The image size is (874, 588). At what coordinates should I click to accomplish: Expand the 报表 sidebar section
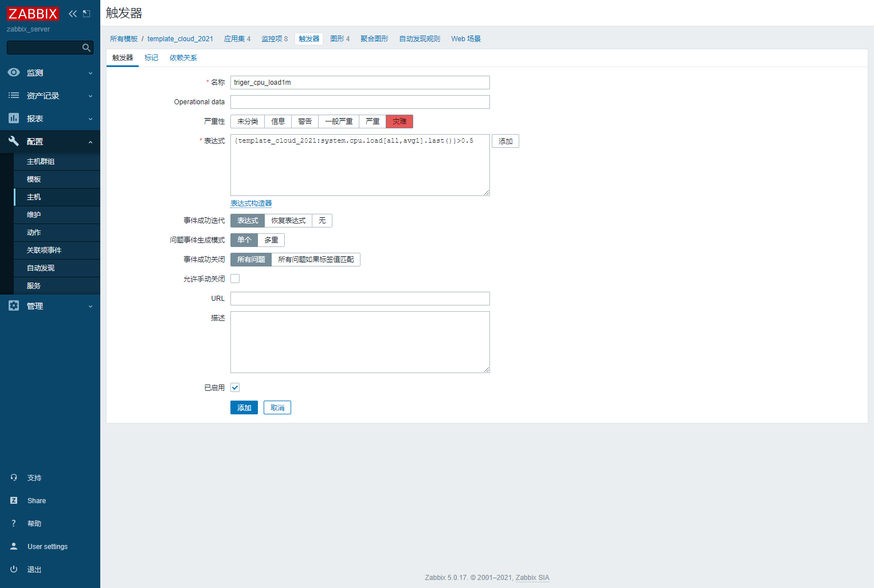(x=50, y=119)
